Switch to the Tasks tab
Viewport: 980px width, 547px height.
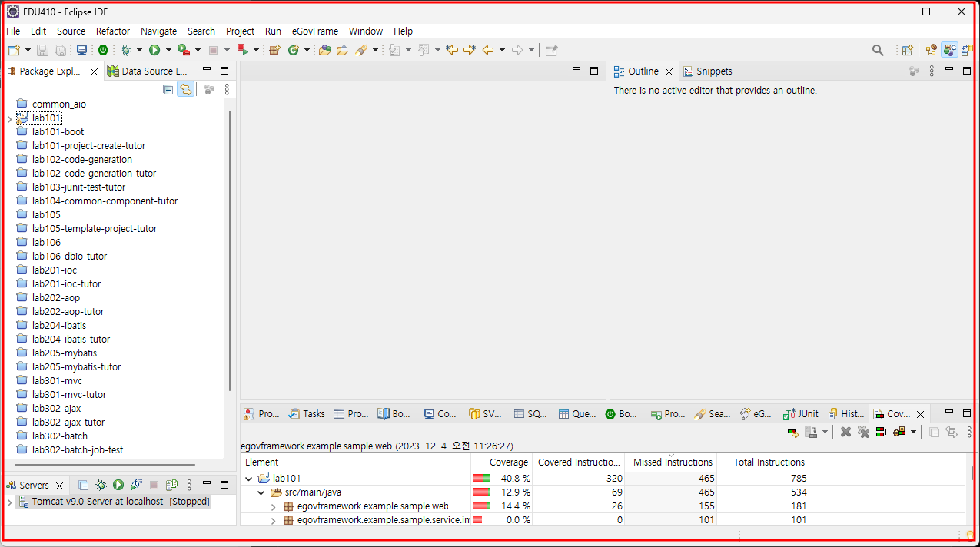tap(306, 413)
